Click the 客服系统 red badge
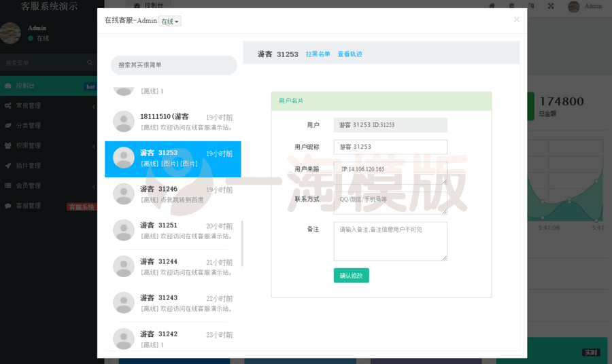The image size is (612, 364). pos(82,207)
